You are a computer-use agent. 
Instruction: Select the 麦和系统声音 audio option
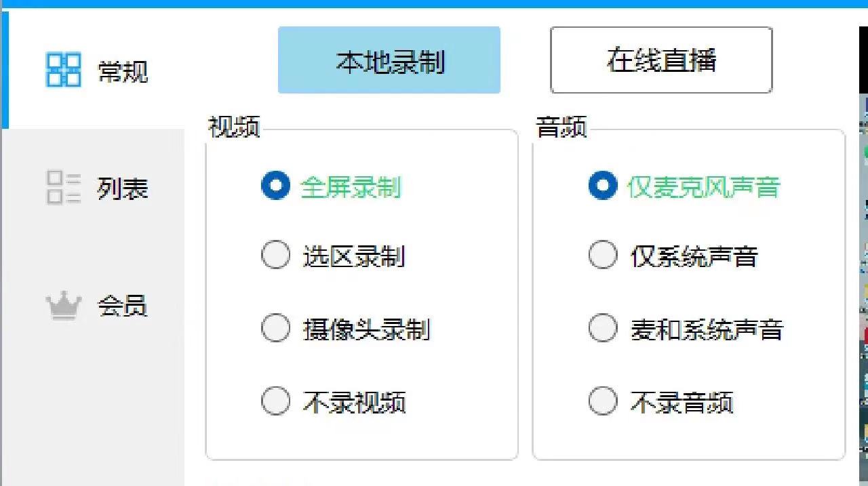pos(603,328)
